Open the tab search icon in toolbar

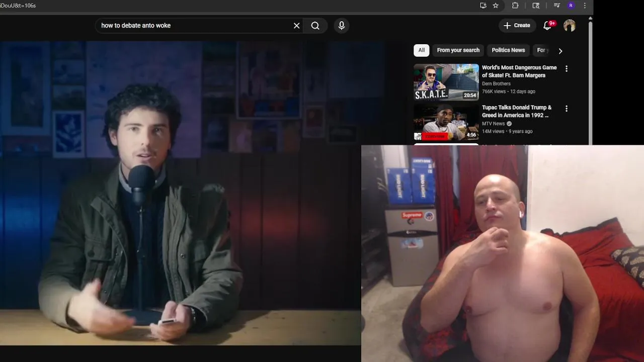[x=536, y=6]
